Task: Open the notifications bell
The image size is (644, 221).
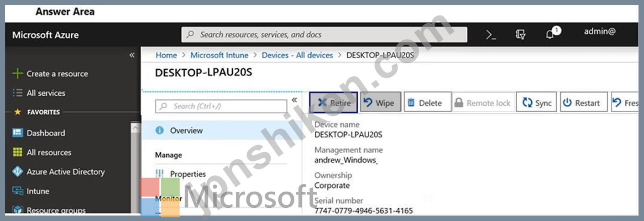Action: [x=550, y=35]
